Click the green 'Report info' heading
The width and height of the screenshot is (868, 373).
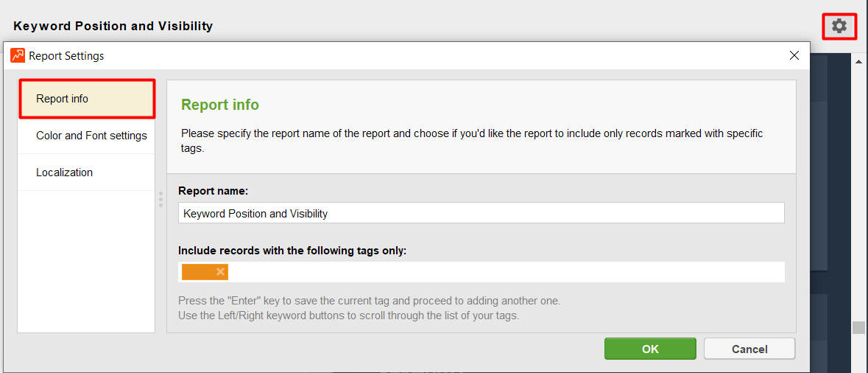coord(220,105)
